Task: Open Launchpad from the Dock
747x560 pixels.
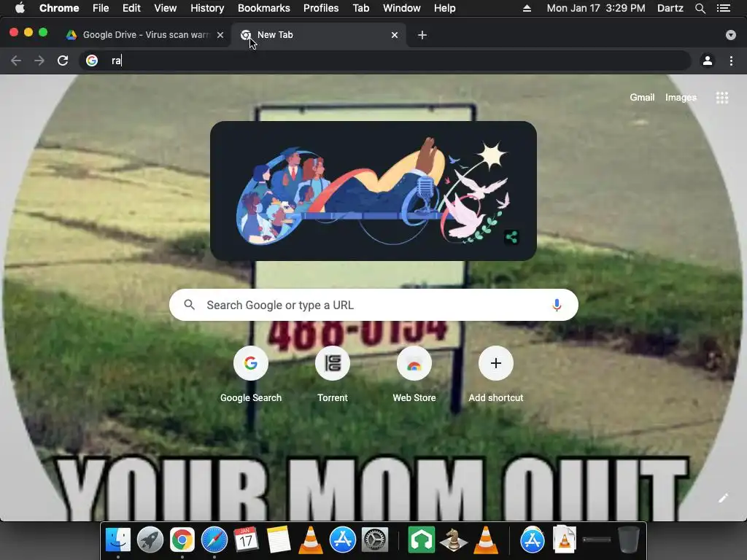Action: pos(150,540)
